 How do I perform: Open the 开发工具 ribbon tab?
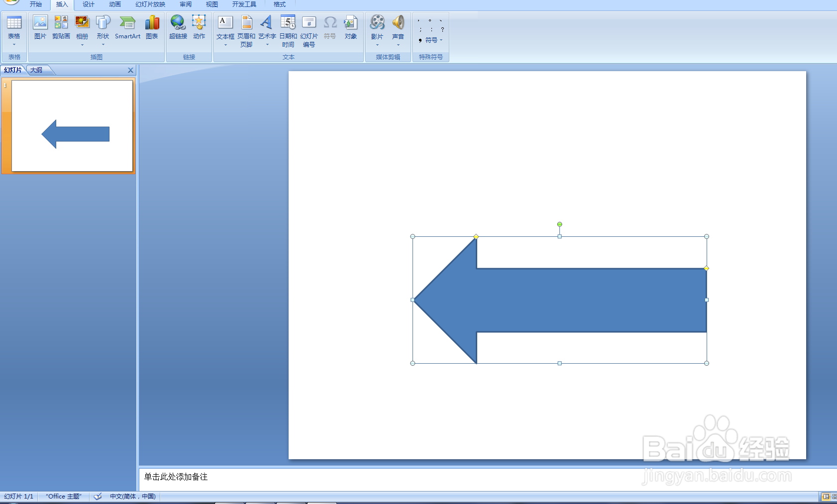(244, 4)
